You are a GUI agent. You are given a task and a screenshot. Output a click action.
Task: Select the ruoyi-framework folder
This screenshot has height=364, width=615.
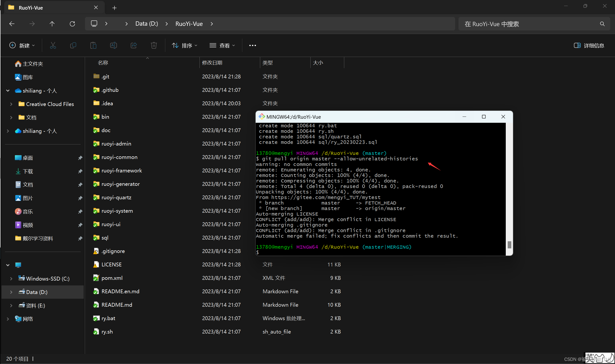(121, 170)
